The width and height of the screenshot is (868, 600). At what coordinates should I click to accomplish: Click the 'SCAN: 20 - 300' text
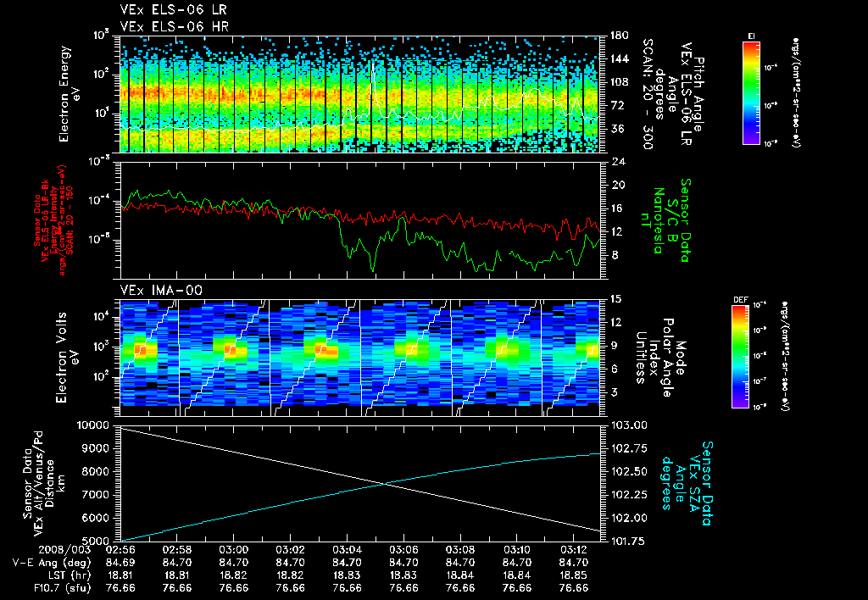(648, 94)
